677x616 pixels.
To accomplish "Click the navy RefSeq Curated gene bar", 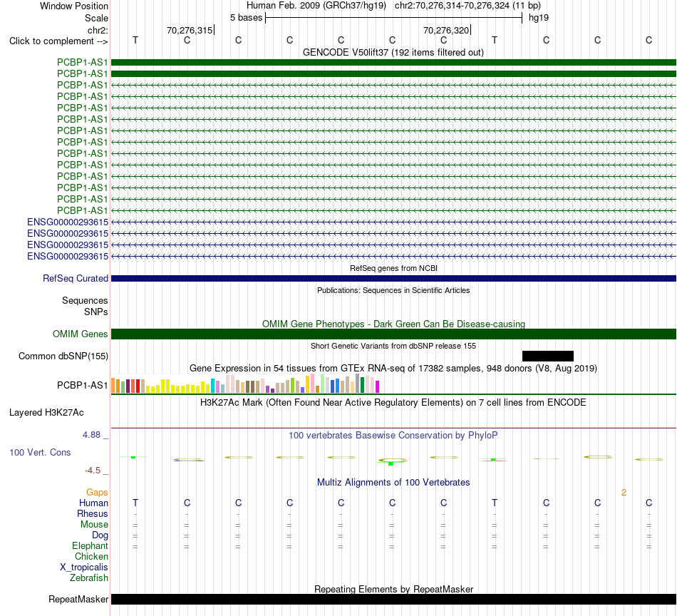I will pyautogui.click(x=393, y=279).
